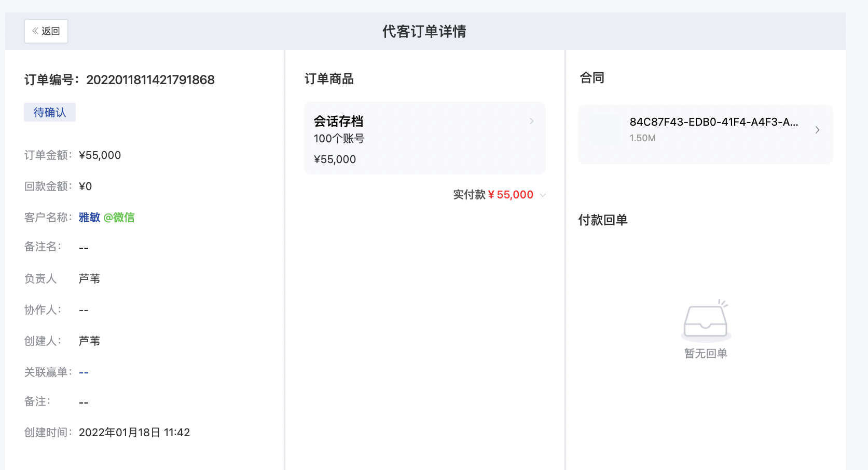
Task: Click the 关联赢单 dashed link value
Action: point(84,372)
